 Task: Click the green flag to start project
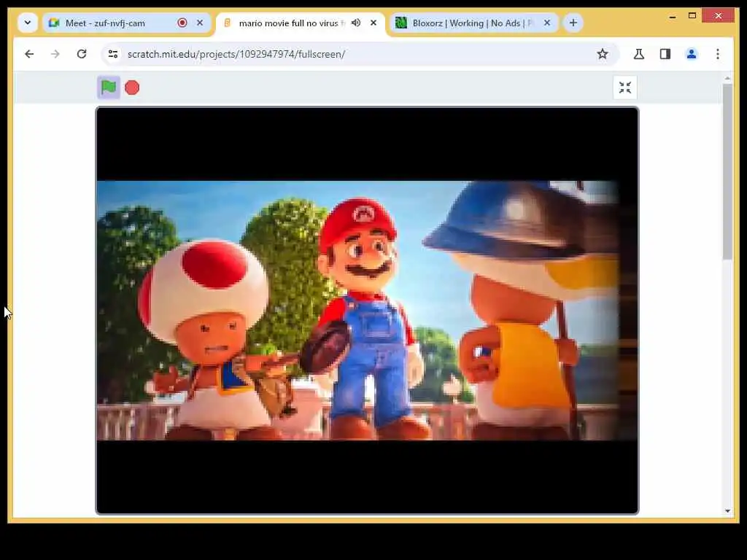[x=109, y=87]
